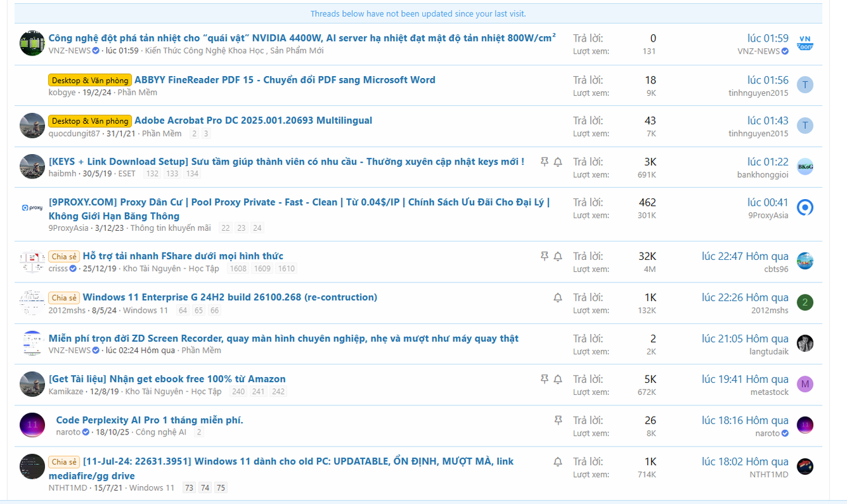The height and width of the screenshot is (504, 847).
Task: Click lúc 22:47 Hôm qua timestamp
Action: 745,257
